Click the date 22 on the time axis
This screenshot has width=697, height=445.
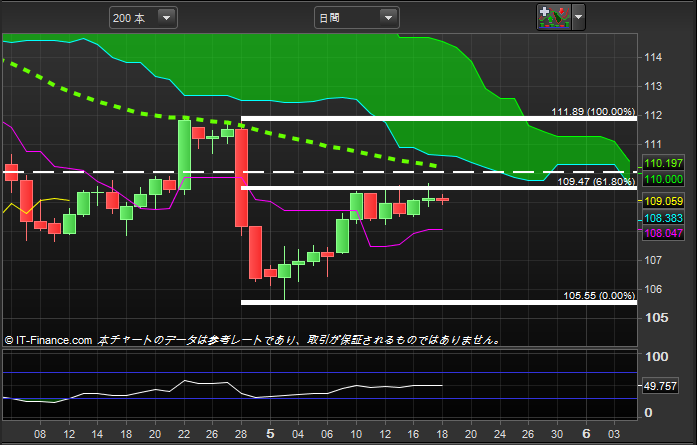pos(184,434)
